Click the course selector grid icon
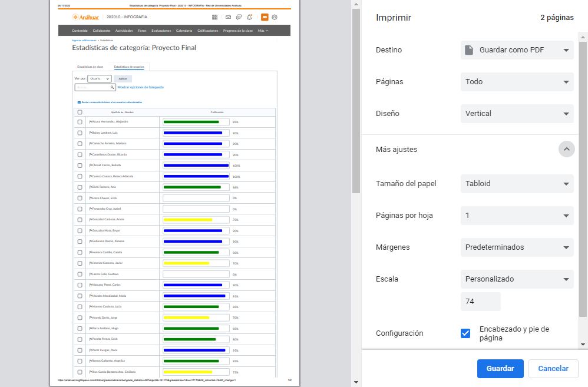Image resolution: width=588 pixels, height=387 pixels. (x=214, y=17)
